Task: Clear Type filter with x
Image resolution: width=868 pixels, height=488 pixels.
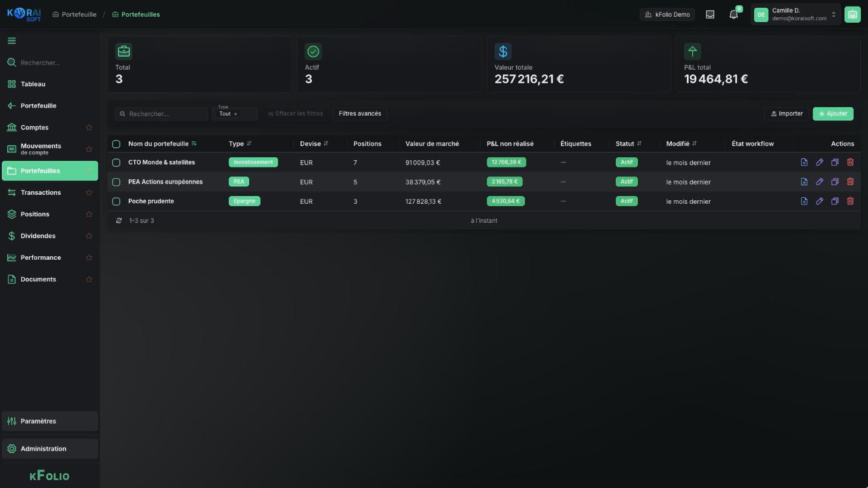Action: 235,114
